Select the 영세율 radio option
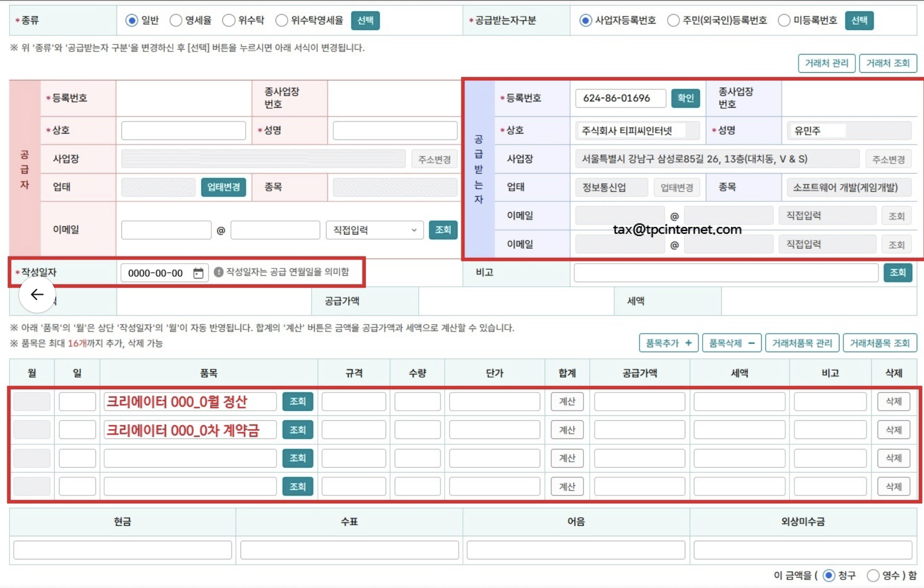Image resolution: width=924 pixels, height=588 pixels. coord(176,20)
